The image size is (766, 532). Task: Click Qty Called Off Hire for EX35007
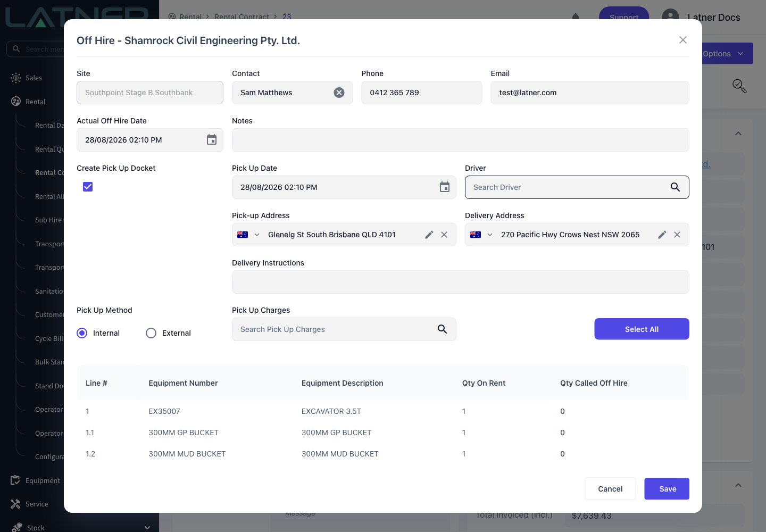[562, 411]
